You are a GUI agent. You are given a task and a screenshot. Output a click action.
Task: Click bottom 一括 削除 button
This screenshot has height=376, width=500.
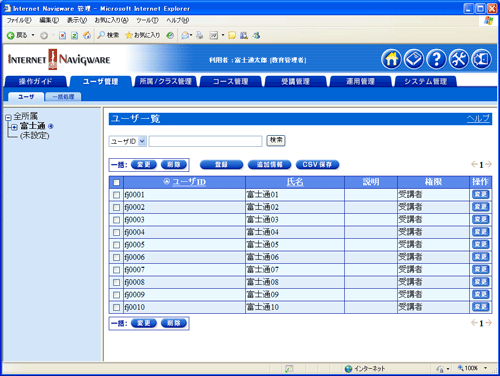(173, 323)
